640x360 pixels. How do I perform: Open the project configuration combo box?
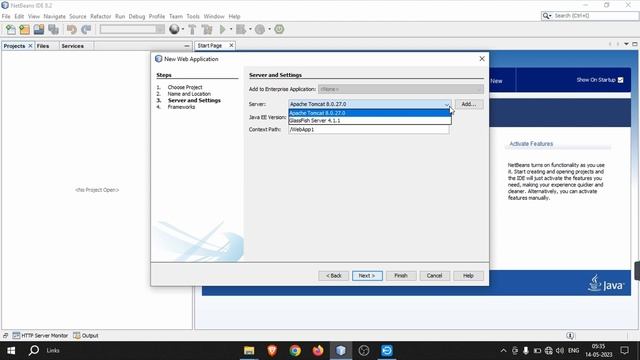pyautogui.click(x=132, y=29)
